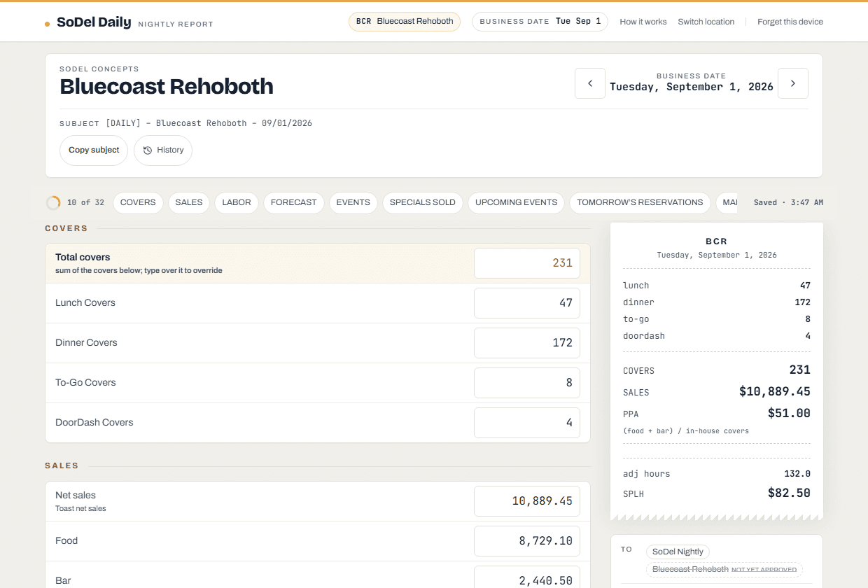Click the circular progress ring icon
The width and height of the screenshot is (868, 588).
pos(53,203)
